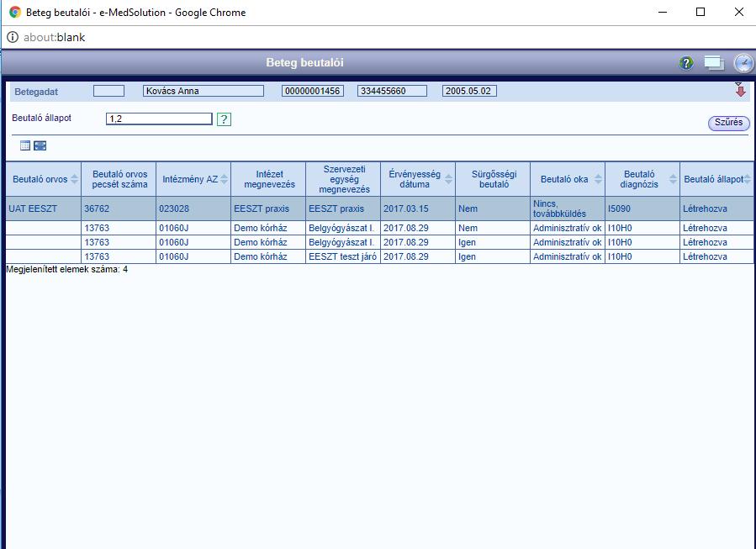Click the Beutaló állapot input field
Screen dimensions: 756x549
(159, 119)
